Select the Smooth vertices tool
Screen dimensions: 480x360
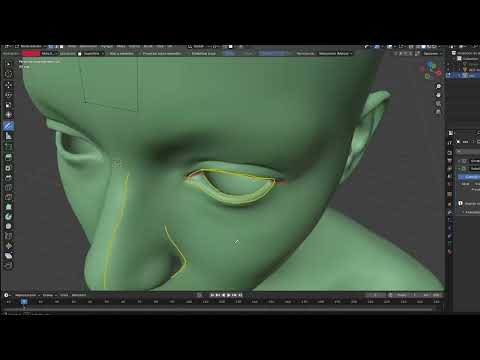coord(9,226)
